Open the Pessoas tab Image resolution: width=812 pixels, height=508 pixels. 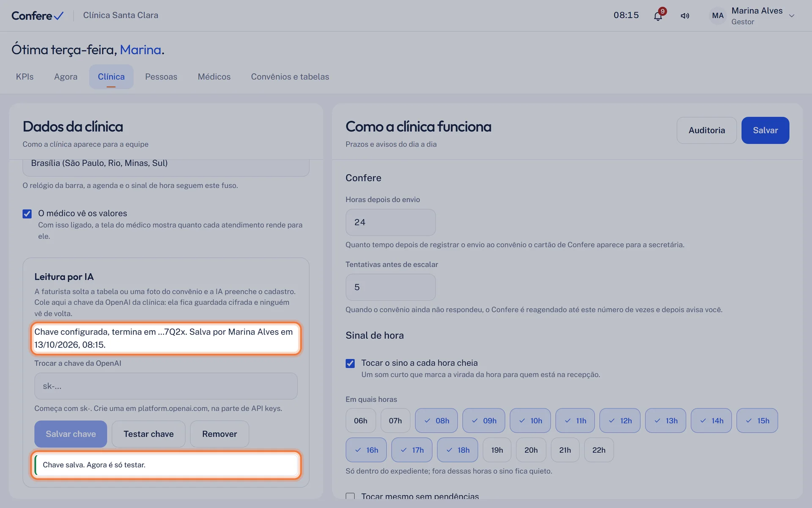(x=161, y=77)
